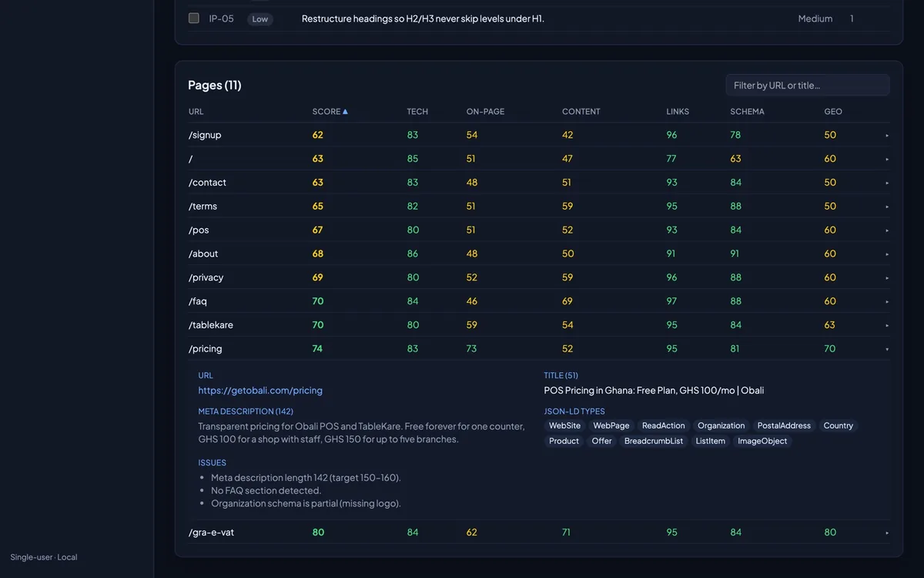Sort pages by the ON-PAGE column
Screen dimensions: 924x578
pyautogui.click(x=485, y=112)
